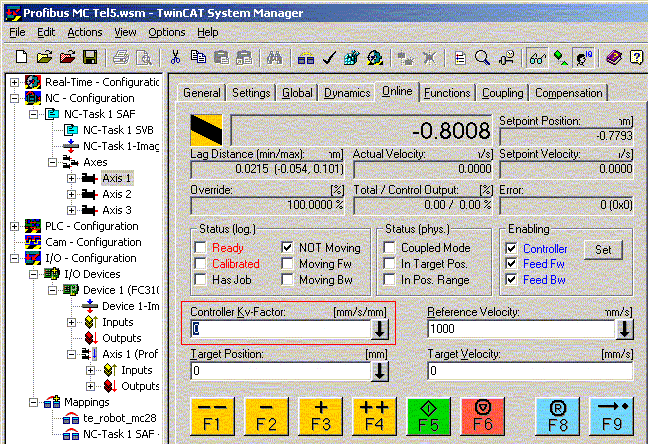Disable the Feed Fw checkbox
The height and width of the screenshot is (444, 648).
[x=511, y=264]
